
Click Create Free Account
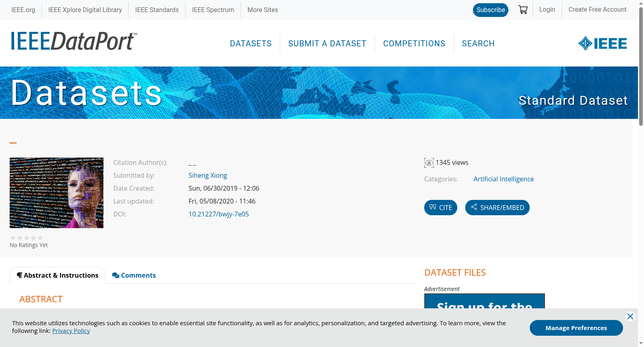(x=597, y=10)
